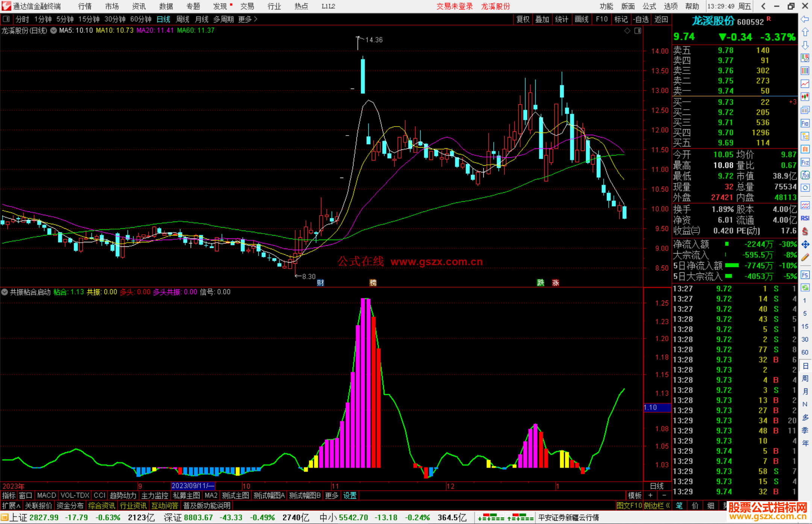Image resolution: width=812 pixels, height=524 pixels.
Task: Toggle the MA settings circle beside 龙溪股份(日线)
Action: point(54,30)
